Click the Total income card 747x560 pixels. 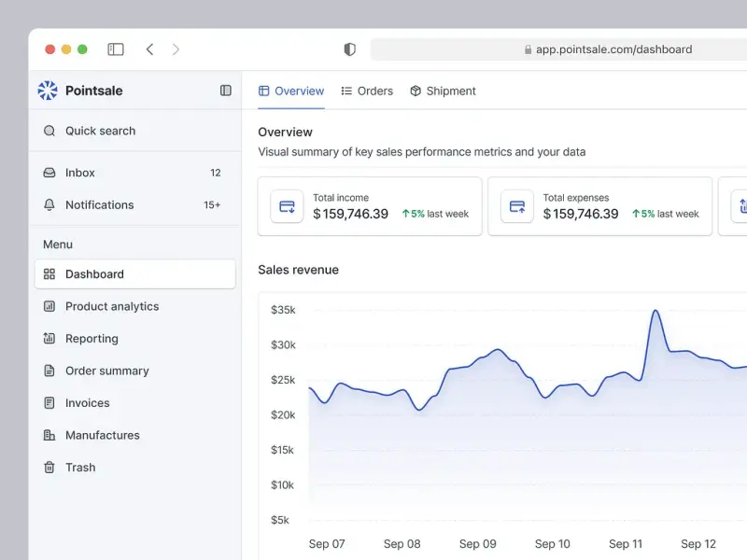click(370, 206)
